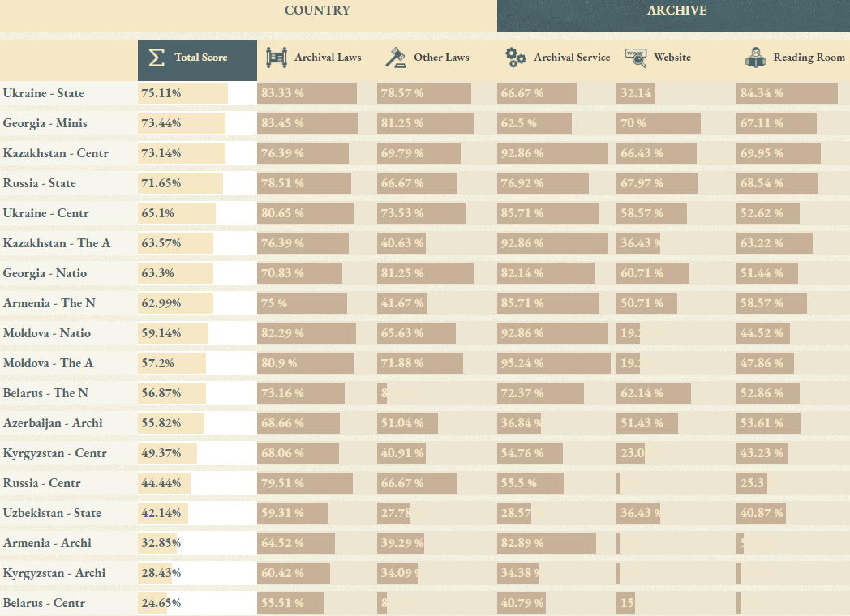
Task: Open the Georgia - Minis row
Action: pyautogui.click(x=45, y=123)
